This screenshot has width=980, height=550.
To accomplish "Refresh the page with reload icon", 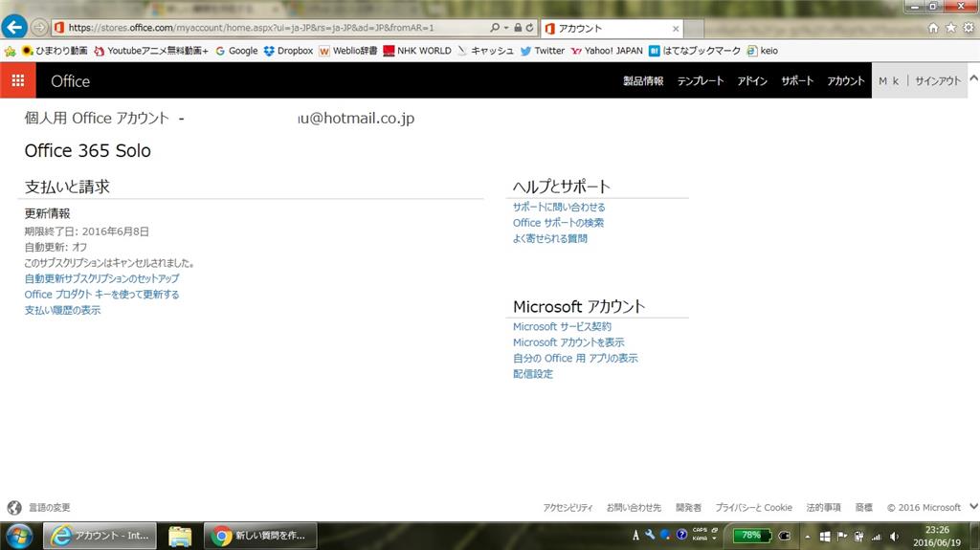I will (529, 28).
